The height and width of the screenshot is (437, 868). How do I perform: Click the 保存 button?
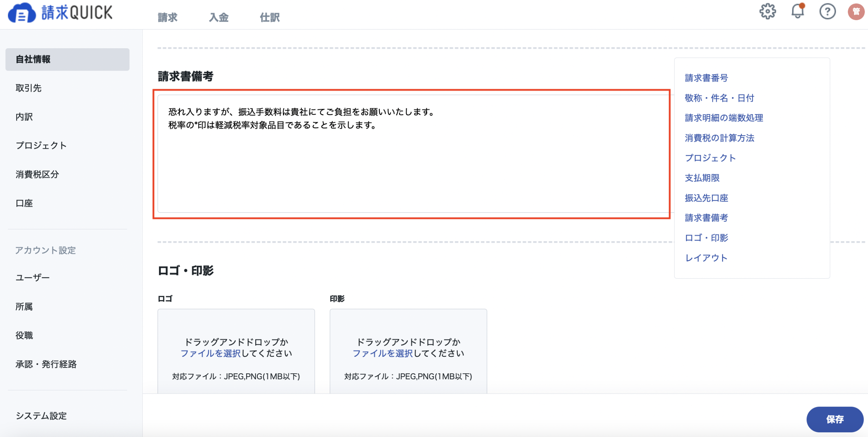point(835,419)
